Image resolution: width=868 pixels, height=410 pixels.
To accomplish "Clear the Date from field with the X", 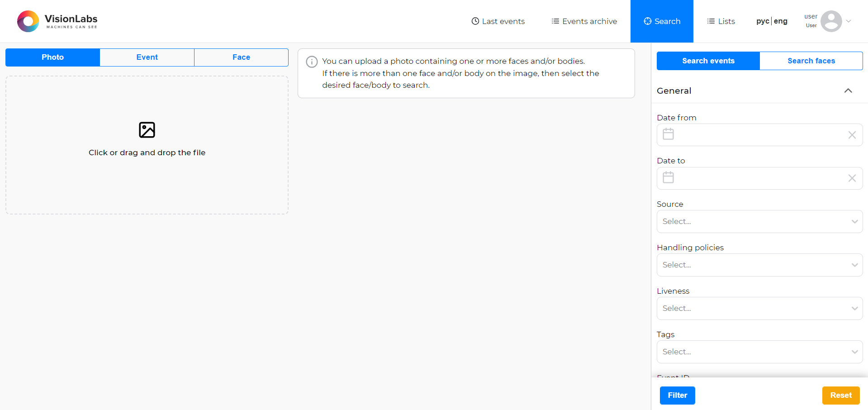I will click(852, 134).
